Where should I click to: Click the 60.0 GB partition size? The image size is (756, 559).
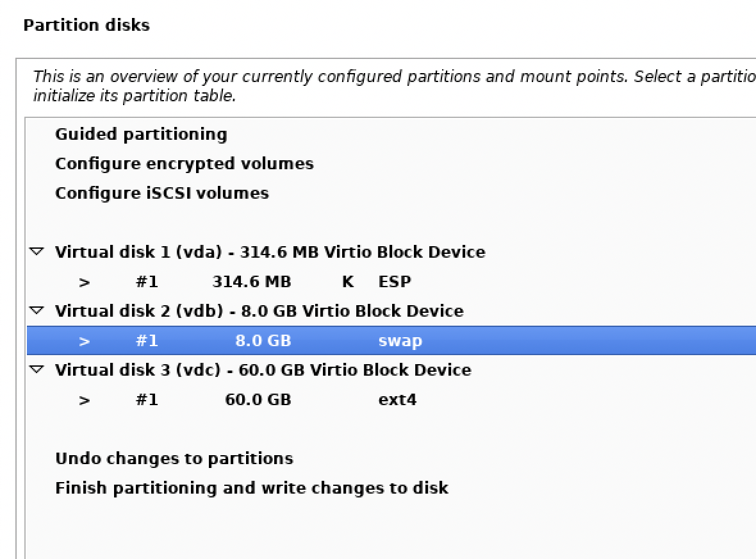(258, 400)
